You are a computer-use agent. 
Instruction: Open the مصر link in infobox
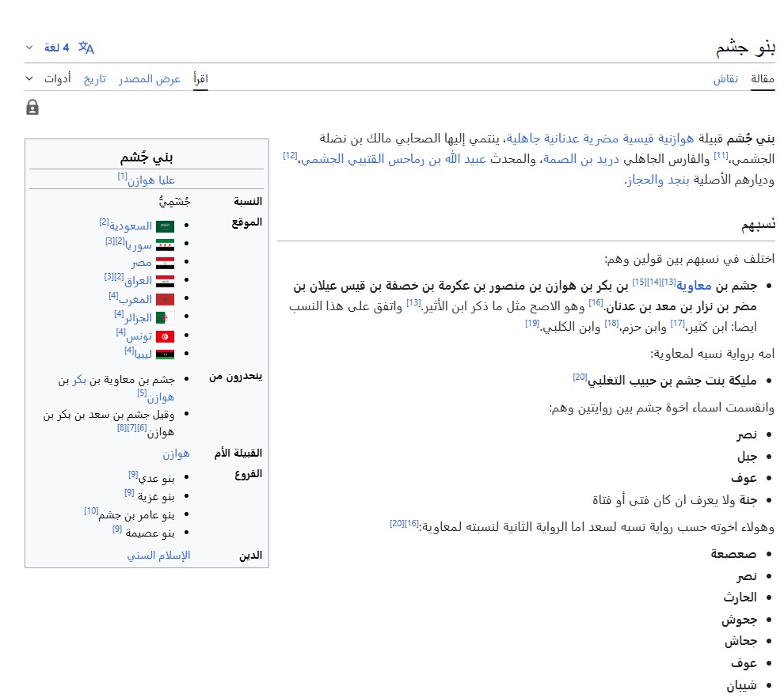[x=142, y=263]
